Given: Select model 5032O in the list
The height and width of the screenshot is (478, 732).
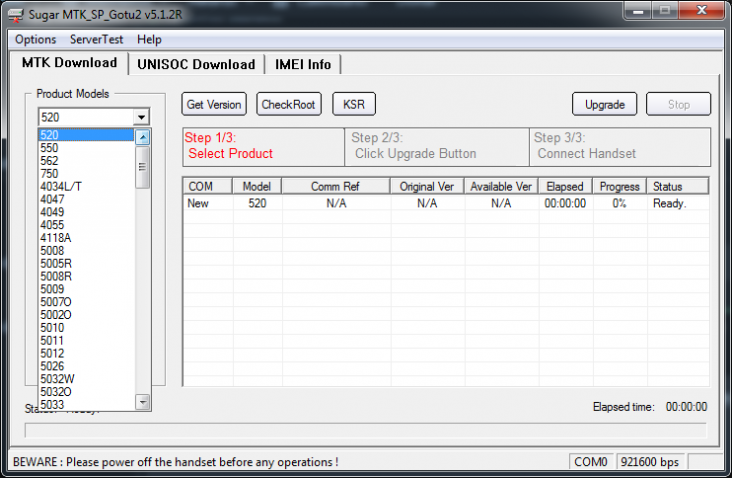Looking at the screenshot, I should (x=86, y=392).
